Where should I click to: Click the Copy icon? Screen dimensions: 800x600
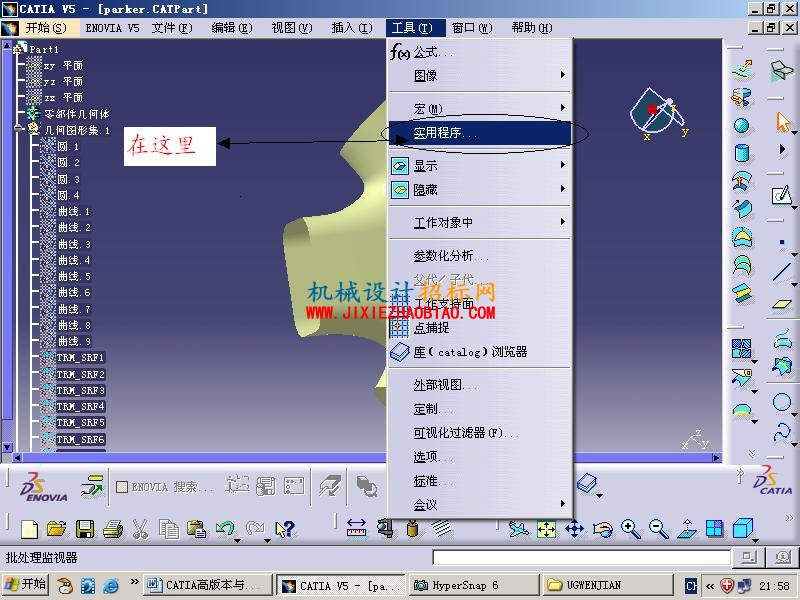coord(168,529)
